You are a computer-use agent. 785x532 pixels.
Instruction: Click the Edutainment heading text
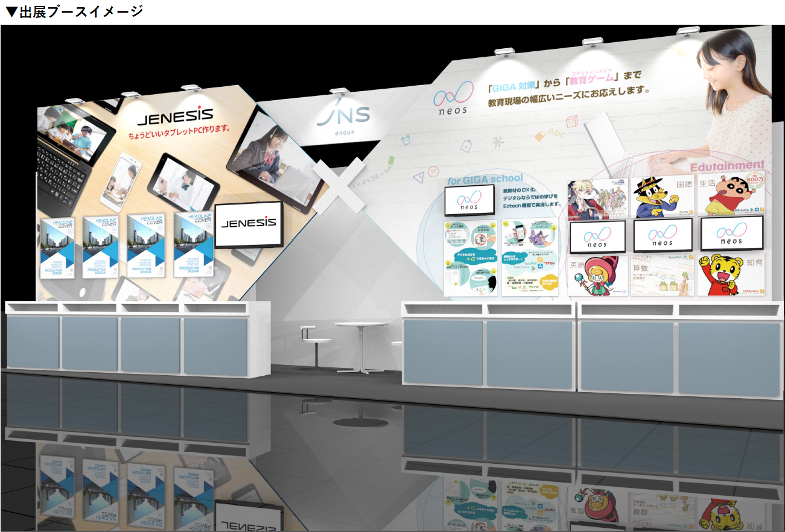coord(726,166)
